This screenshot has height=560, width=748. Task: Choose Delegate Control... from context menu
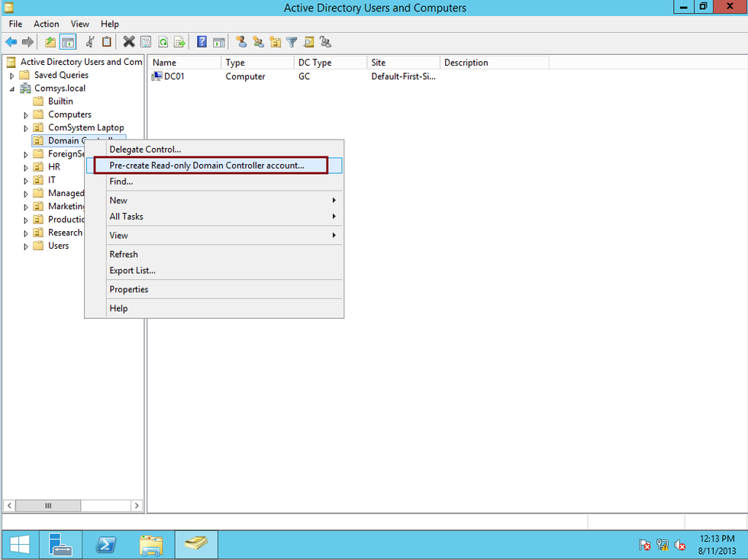coord(214,150)
